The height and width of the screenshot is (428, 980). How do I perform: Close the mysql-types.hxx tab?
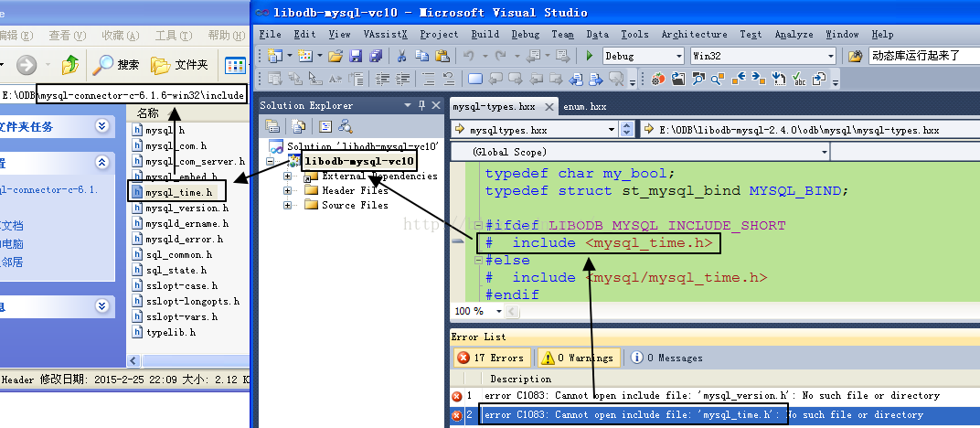pos(549,107)
